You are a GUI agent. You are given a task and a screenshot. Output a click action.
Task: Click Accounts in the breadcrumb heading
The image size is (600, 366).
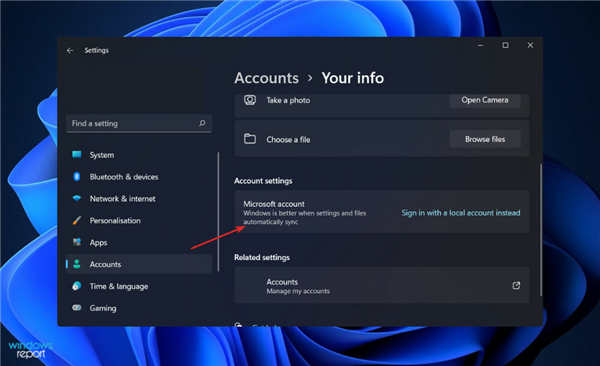point(267,78)
